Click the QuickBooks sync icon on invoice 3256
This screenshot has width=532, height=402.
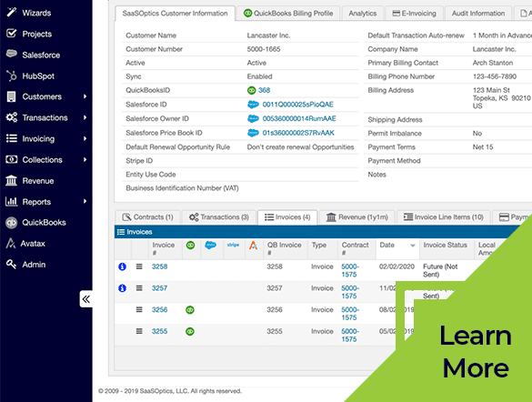coord(190,310)
